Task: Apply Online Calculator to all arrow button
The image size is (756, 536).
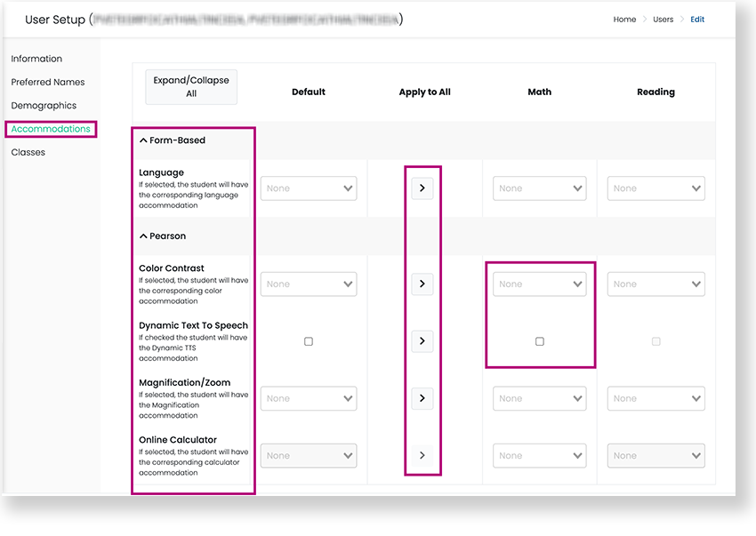Action: [422, 455]
